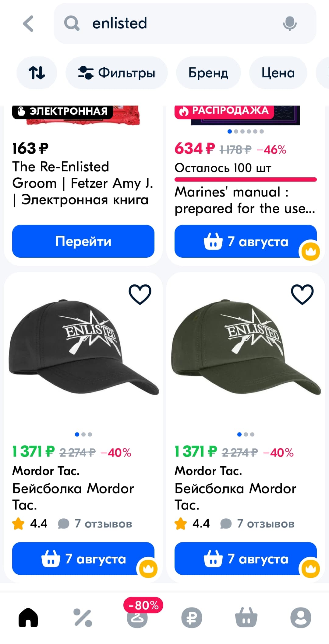Image resolution: width=329 pixels, height=644 pixels.
Task: Tap the microphone voice search icon
Action: 289,23
